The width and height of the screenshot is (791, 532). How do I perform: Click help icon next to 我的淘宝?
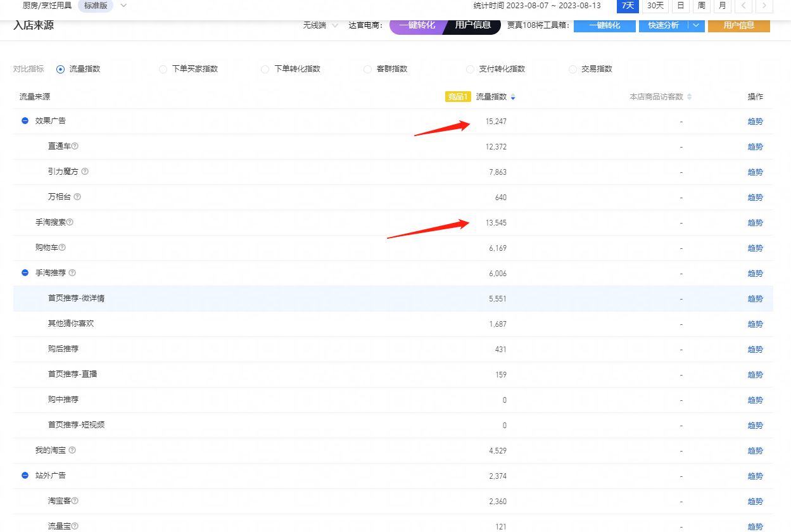click(x=72, y=450)
